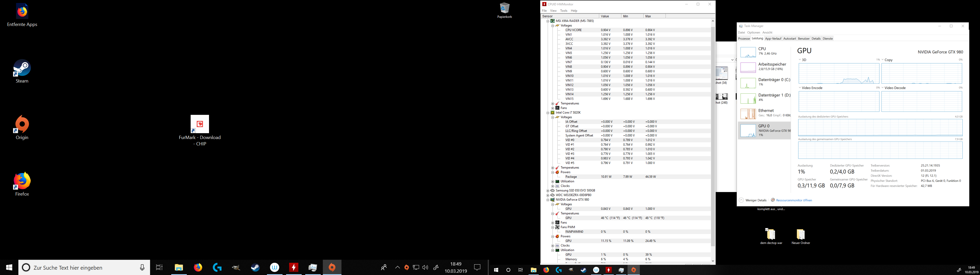This screenshot has height=275, width=980.
Task: Click the HWMonitor icon in taskbar
Action: pyautogui.click(x=293, y=268)
